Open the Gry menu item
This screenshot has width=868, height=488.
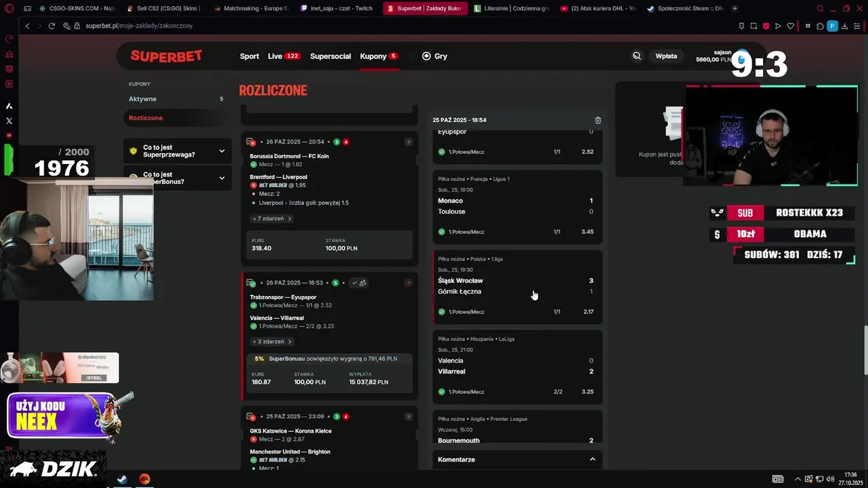point(435,56)
